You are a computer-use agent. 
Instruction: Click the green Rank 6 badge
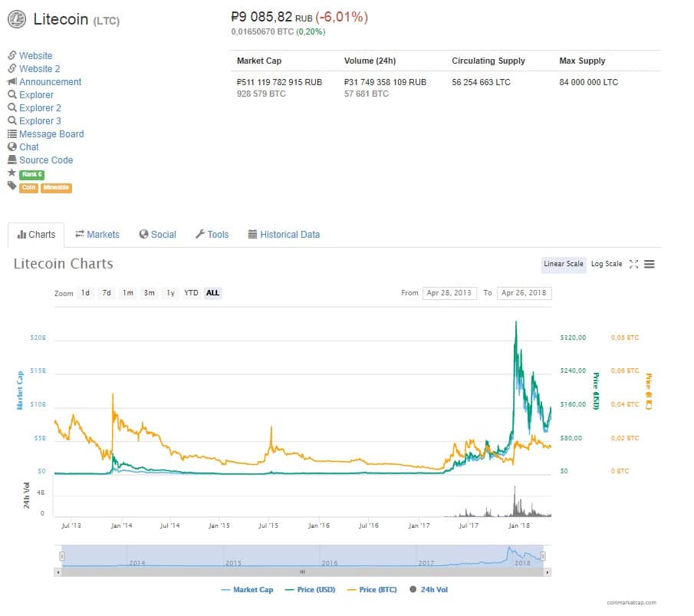(x=32, y=174)
